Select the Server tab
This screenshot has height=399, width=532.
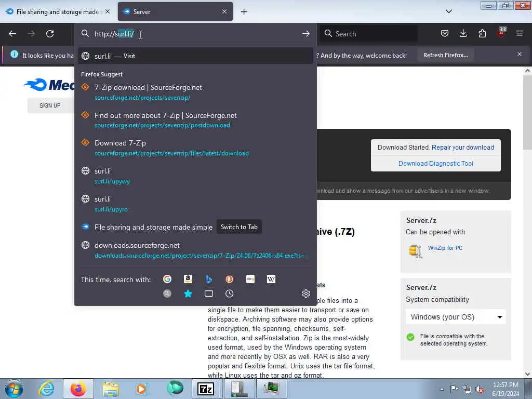click(175, 11)
